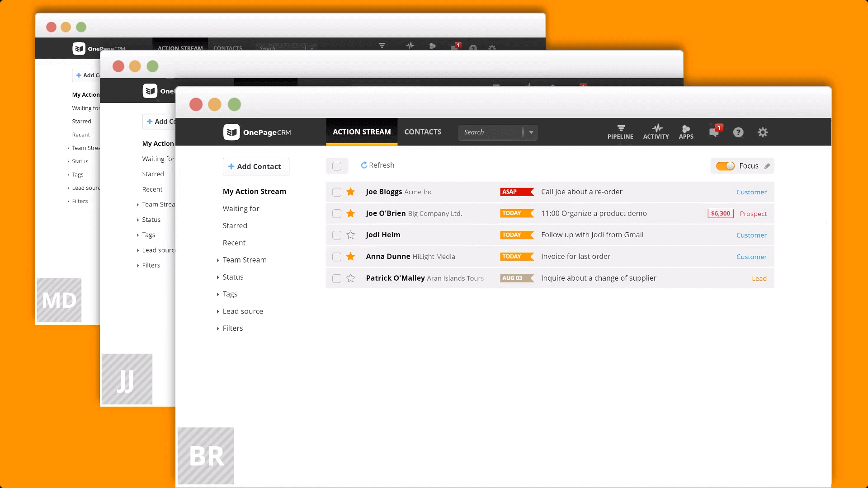Click the TODAY flag on Anna Dunne row
This screenshot has width=868, height=488.
pos(517,257)
